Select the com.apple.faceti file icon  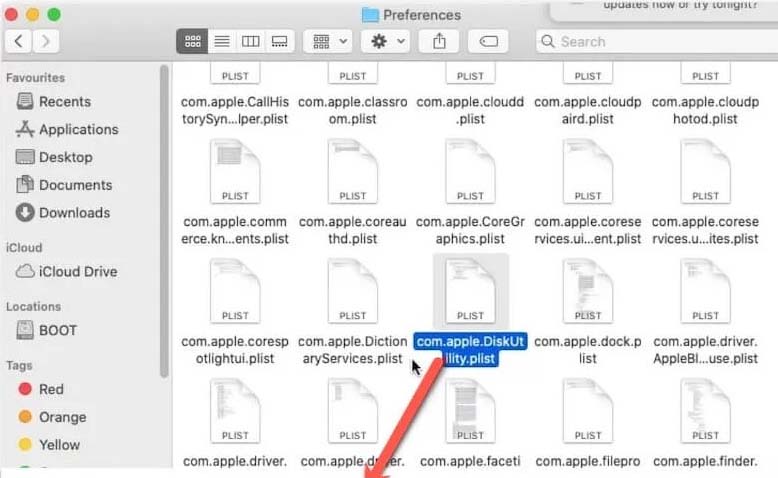coord(470,410)
